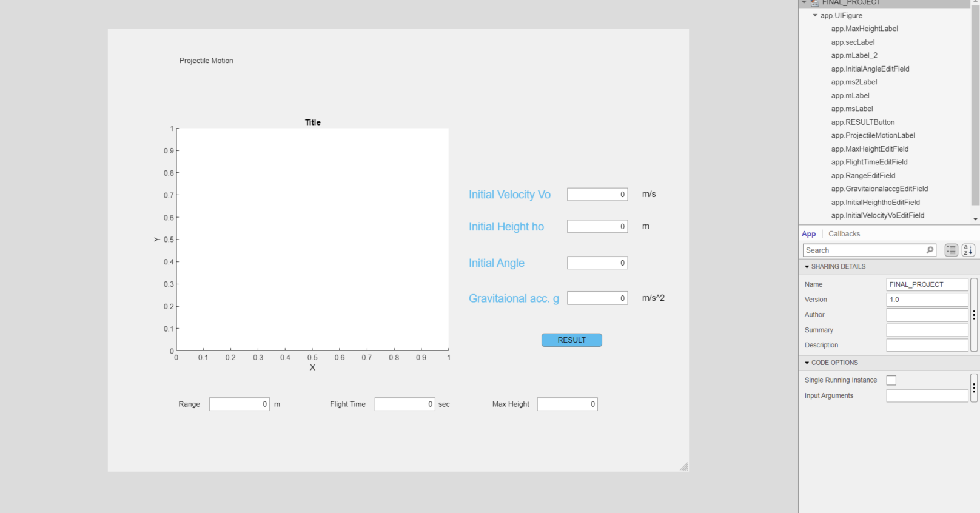Select app.InitialVelocityVoEditField in component tree
The height and width of the screenshot is (513, 980).
(x=878, y=215)
